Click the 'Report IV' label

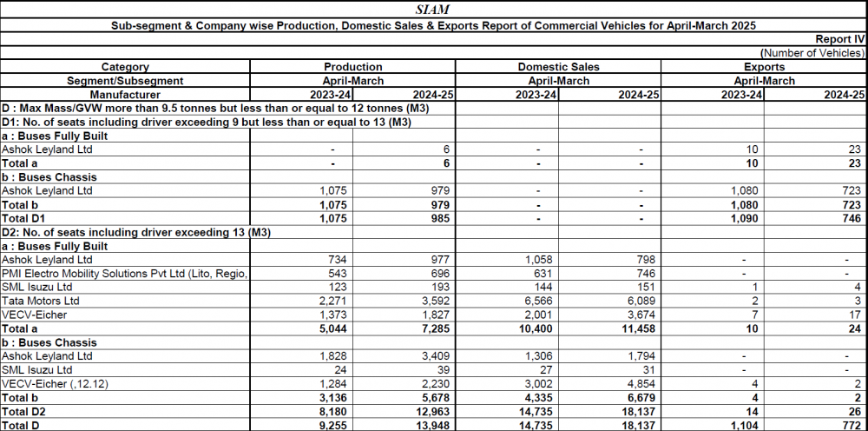pyautogui.click(x=839, y=39)
